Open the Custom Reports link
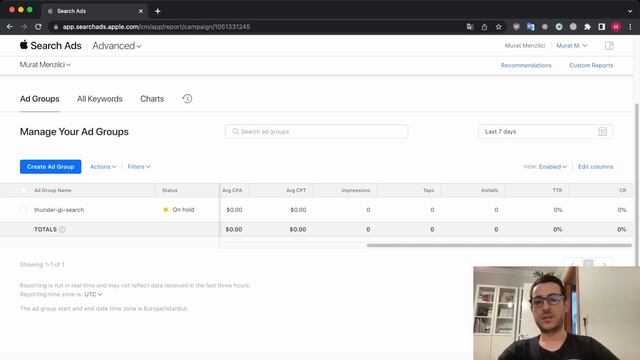The height and width of the screenshot is (360, 640). (x=591, y=65)
